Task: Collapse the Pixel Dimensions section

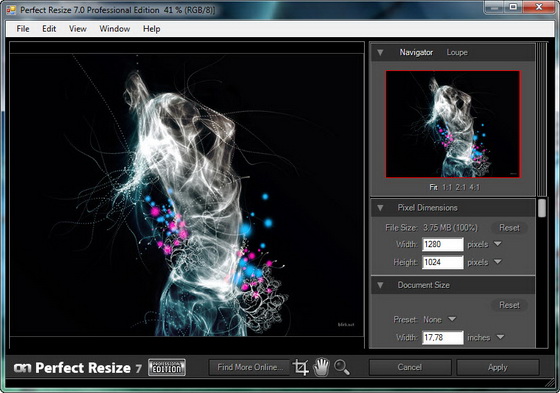Action: [x=380, y=208]
